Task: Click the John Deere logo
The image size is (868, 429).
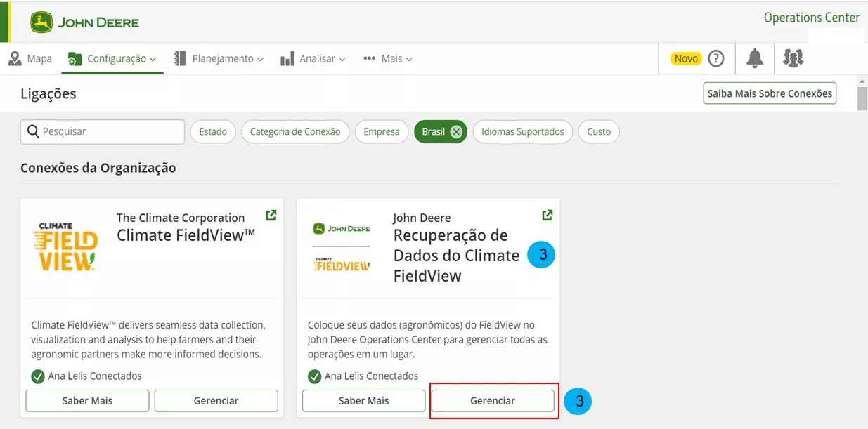Action: (84, 22)
